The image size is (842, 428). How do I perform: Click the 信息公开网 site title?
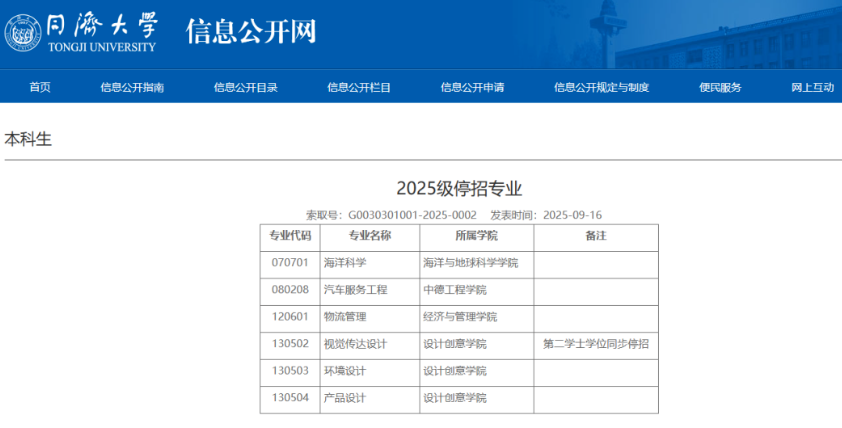[x=250, y=32]
